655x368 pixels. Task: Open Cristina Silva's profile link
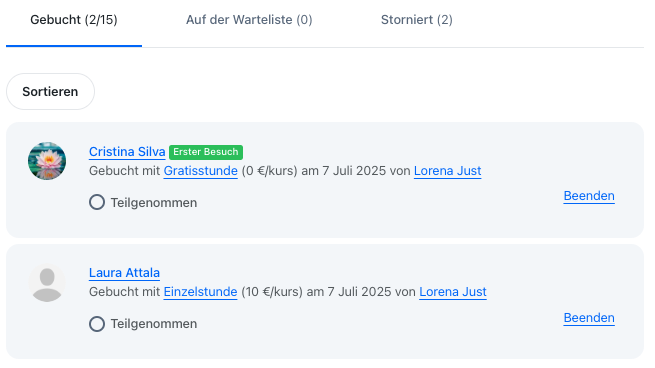[x=127, y=152]
